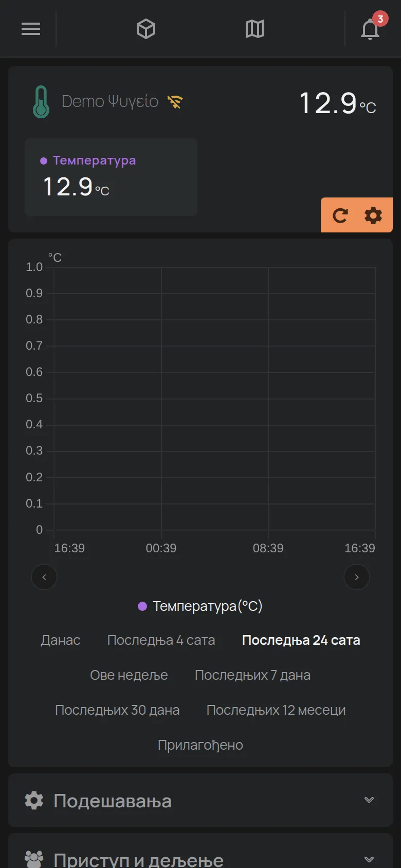Click the offline Wi-Fi status icon

[x=175, y=102]
